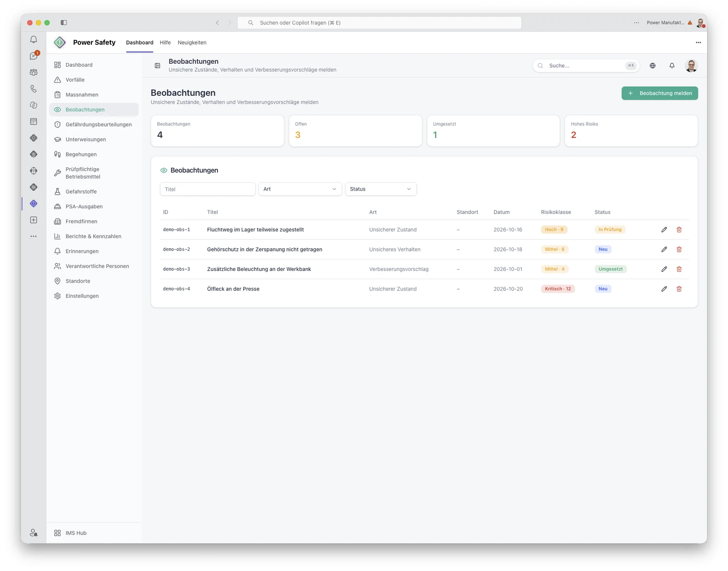The image size is (728, 571).
Task: Edit the Zusätzliche Beleuchtung observation
Action: [664, 269]
